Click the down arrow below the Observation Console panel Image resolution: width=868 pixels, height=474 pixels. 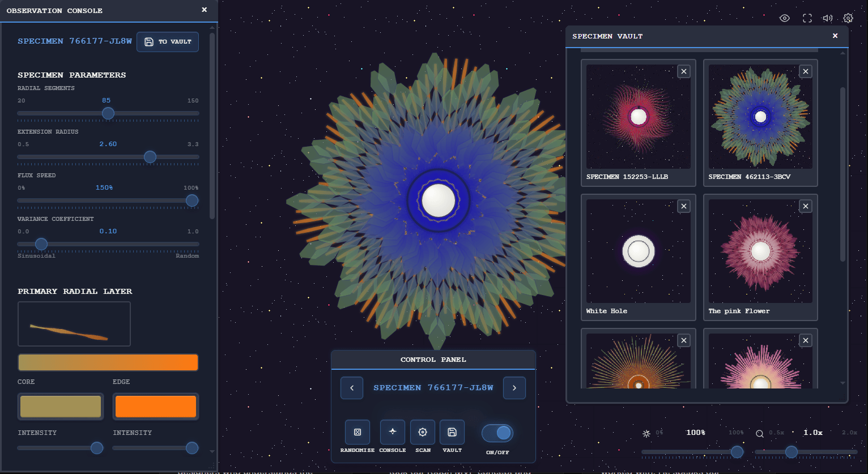click(212, 451)
